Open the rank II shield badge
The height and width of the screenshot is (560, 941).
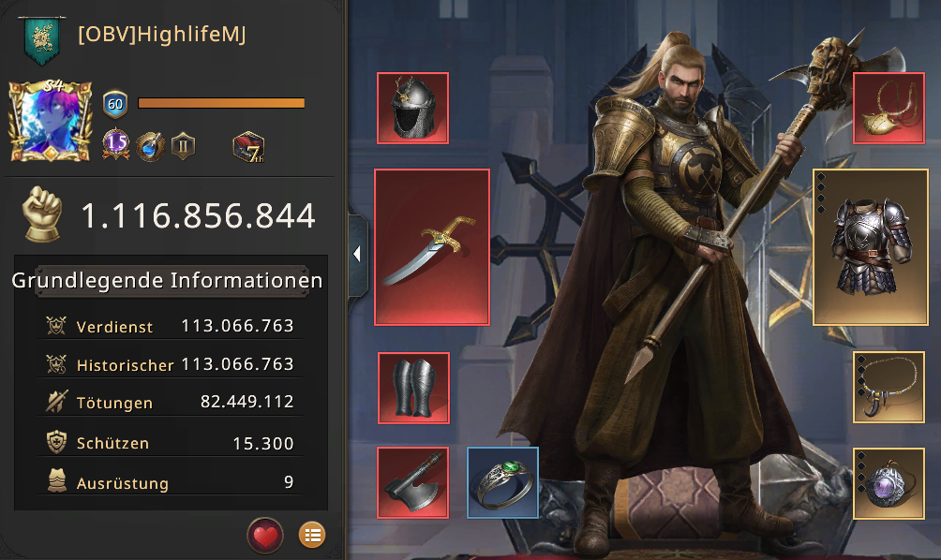(183, 146)
